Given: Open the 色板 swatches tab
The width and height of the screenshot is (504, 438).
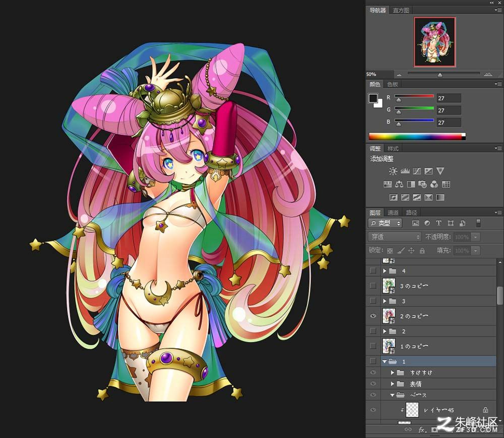Looking at the screenshot, I should 393,84.
